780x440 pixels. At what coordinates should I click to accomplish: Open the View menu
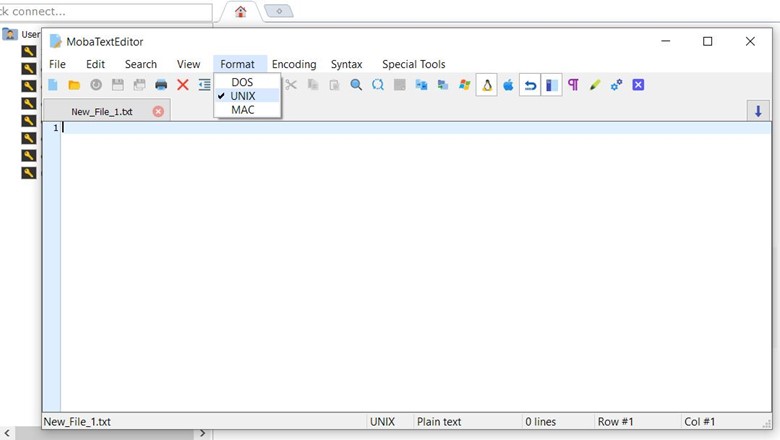[x=189, y=64]
